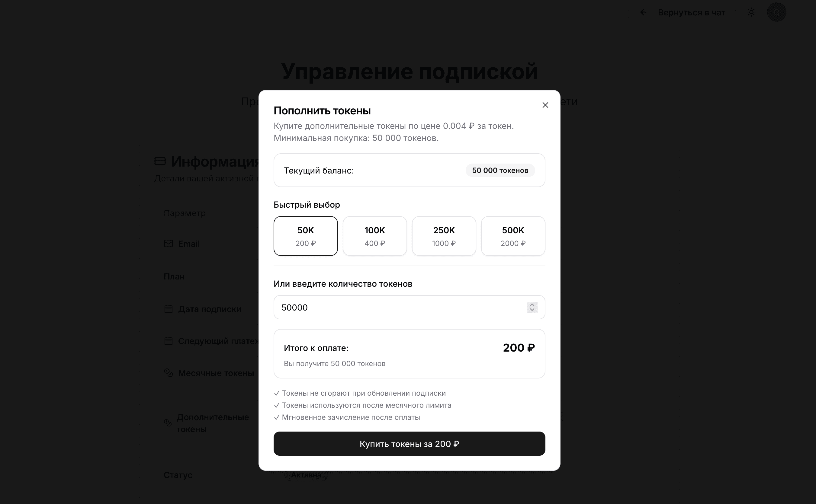Toggle theme with the sun icon
Screen dimensions: 816x504
coord(751,13)
